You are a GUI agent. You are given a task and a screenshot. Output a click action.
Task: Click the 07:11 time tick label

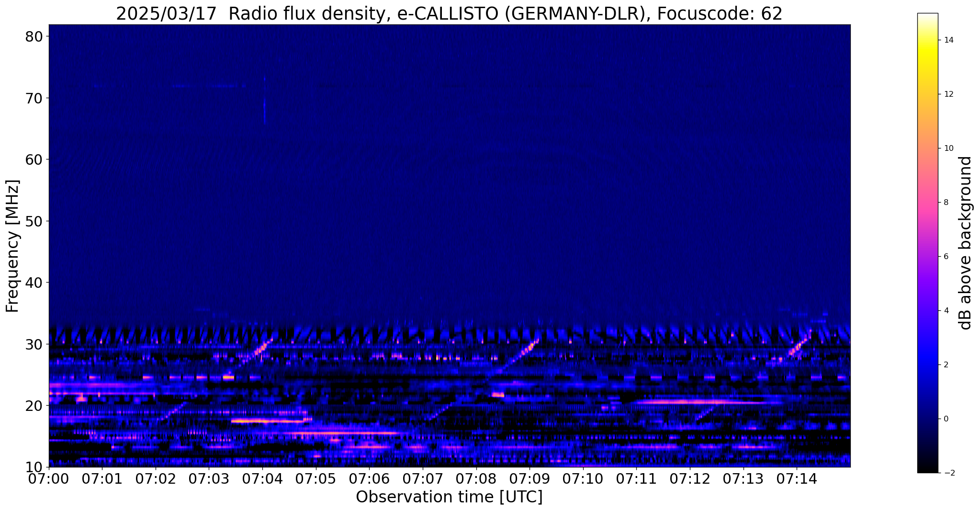(636, 478)
